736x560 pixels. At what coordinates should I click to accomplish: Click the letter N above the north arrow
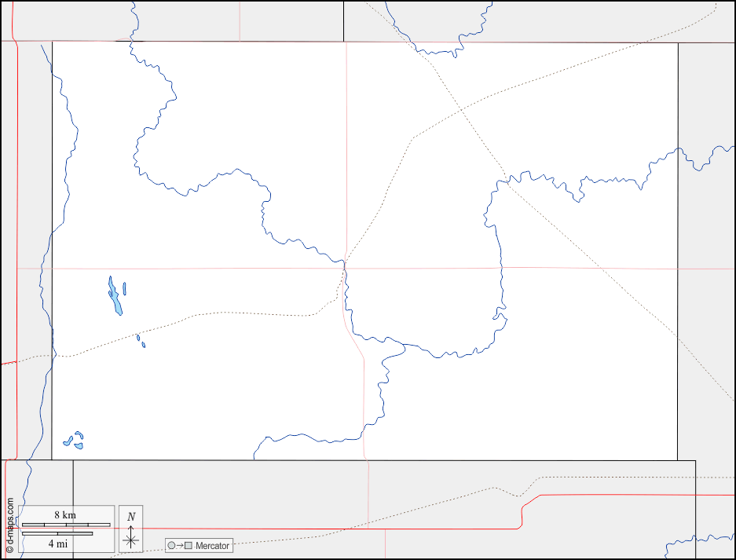click(131, 516)
